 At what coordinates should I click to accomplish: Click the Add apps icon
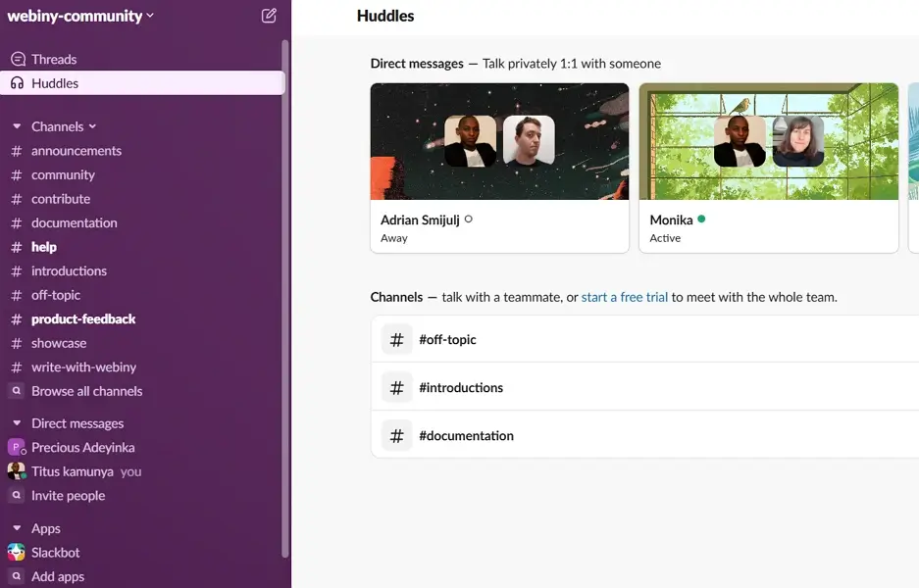point(17,576)
